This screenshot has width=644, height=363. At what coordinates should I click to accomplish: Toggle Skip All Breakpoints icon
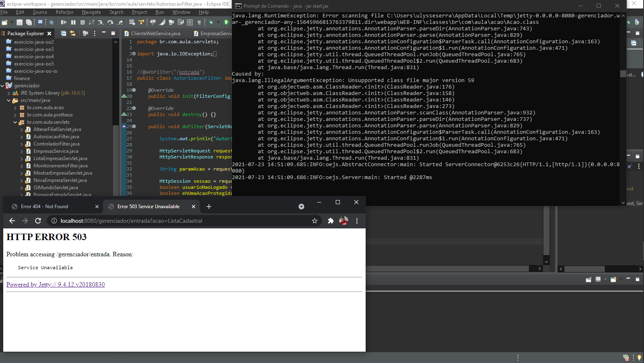[x=51, y=22]
